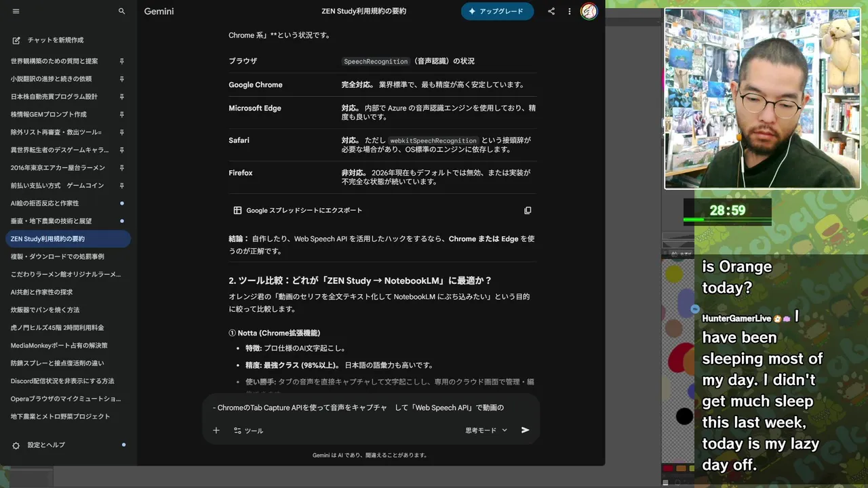This screenshot has width=868, height=488.
Task: Click the ① Notta (Chrome拡張機能) heading
Action: [x=274, y=333]
